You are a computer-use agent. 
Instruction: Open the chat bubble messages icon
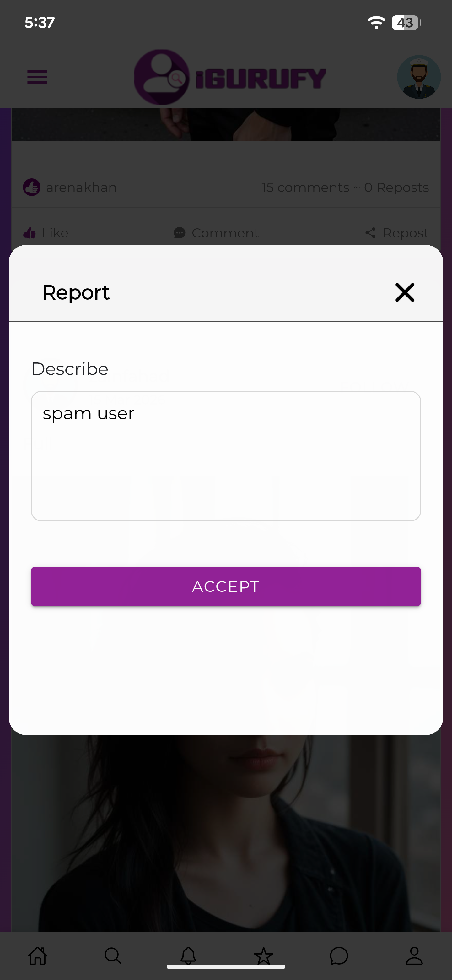point(339,955)
